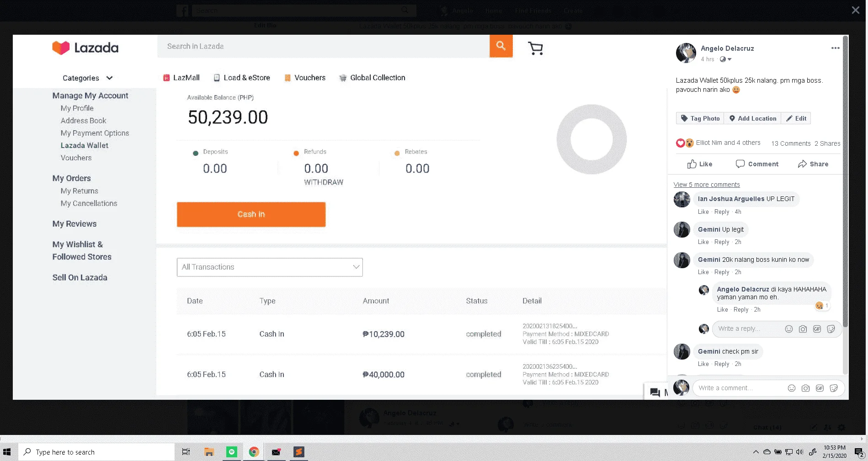868x461 pixels.
Task: Reply to Ian Joshua Arguelles comment
Action: click(722, 212)
